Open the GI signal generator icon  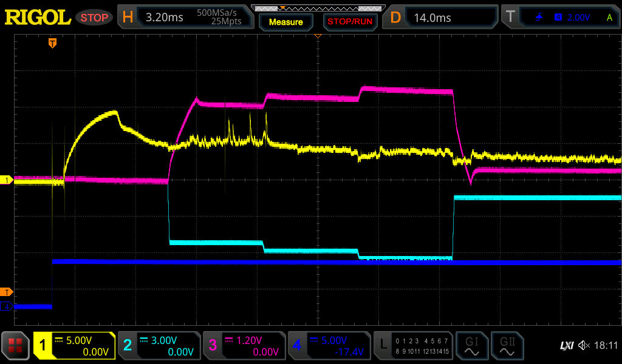pos(471,346)
